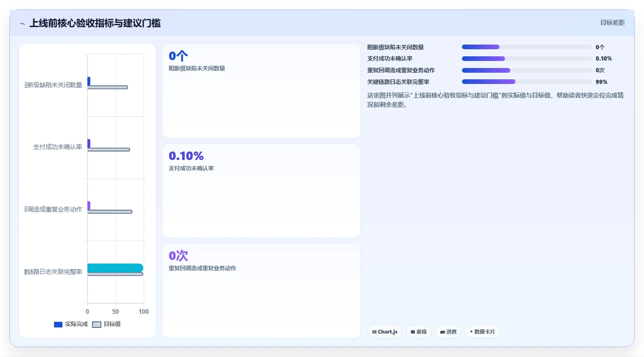Image resolution: width=644 pixels, height=357 pixels.
Task: Select the 数据卡片 chip
Action: click(483, 332)
